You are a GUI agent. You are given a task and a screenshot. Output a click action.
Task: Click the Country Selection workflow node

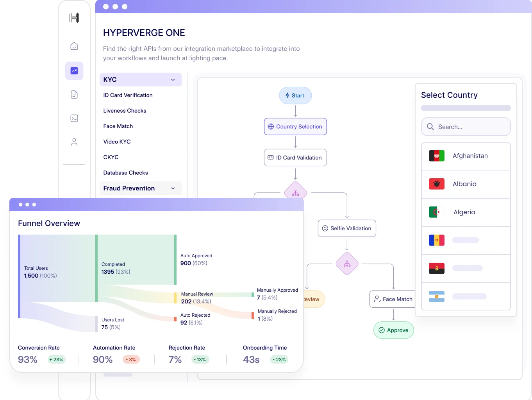pos(295,127)
